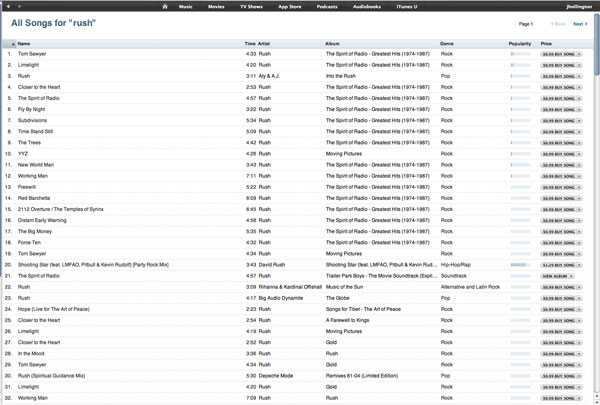Image resolution: width=600 pixels, height=405 pixels.
Task: Open buy options arrow for Fly By Night
Action: click(579, 110)
